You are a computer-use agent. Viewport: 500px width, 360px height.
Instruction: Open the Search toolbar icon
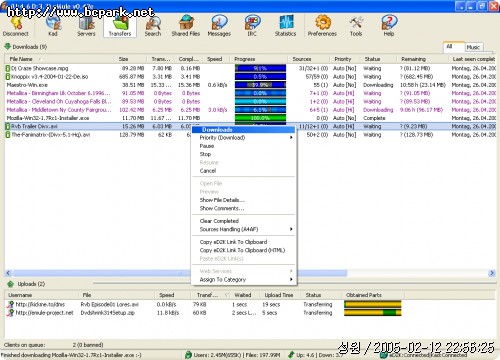pyautogui.click(x=153, y=26)
